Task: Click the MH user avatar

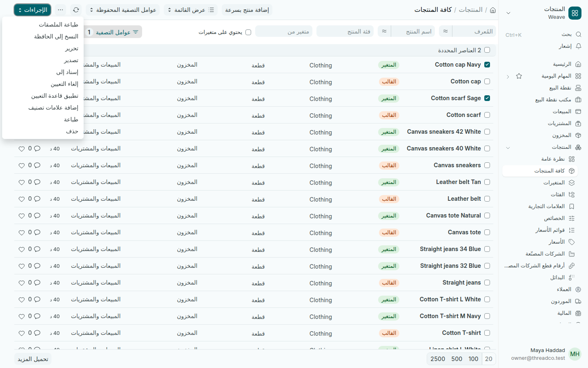Action: 575,354
